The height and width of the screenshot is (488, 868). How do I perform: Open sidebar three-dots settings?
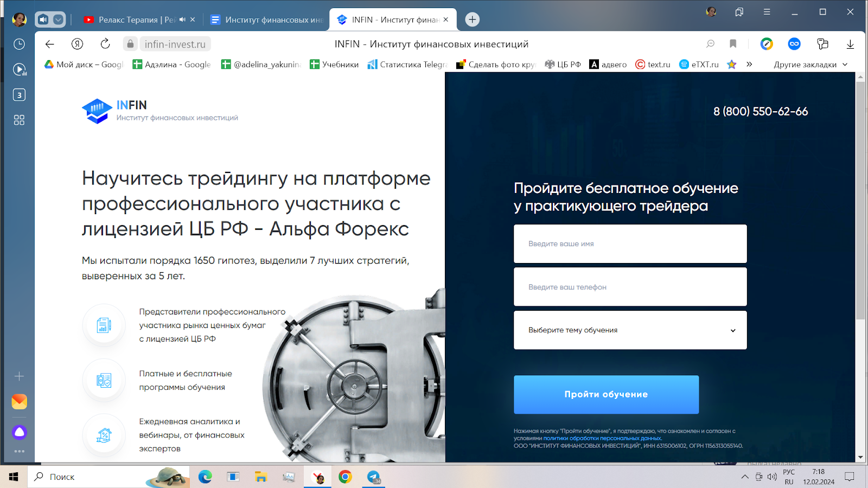19,451
